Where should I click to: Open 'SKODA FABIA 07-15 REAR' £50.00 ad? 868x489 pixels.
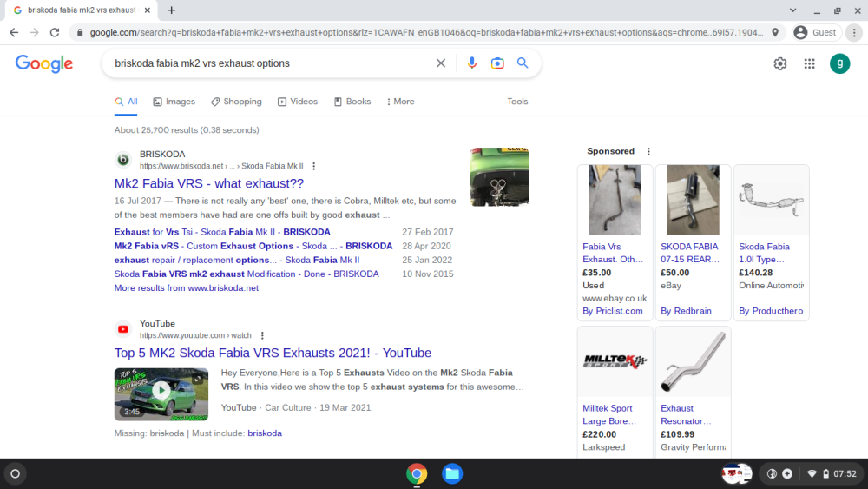[x=690, y=253]
